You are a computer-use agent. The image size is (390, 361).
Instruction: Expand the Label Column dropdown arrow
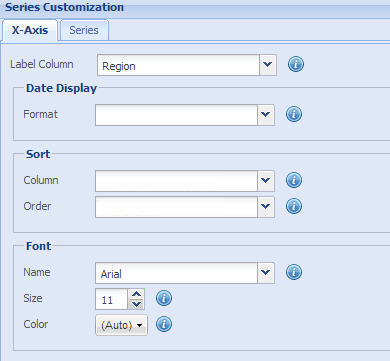coord(268,65)
